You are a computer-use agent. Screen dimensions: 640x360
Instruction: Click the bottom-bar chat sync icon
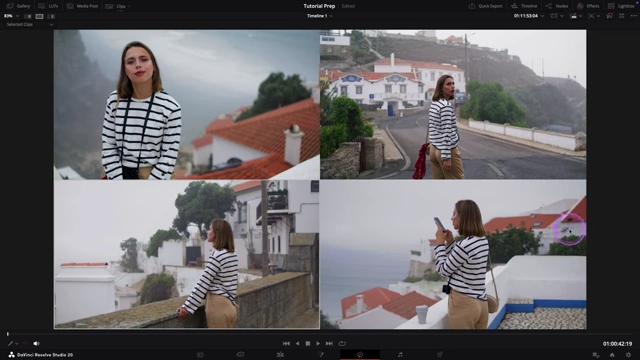(596, 355)
